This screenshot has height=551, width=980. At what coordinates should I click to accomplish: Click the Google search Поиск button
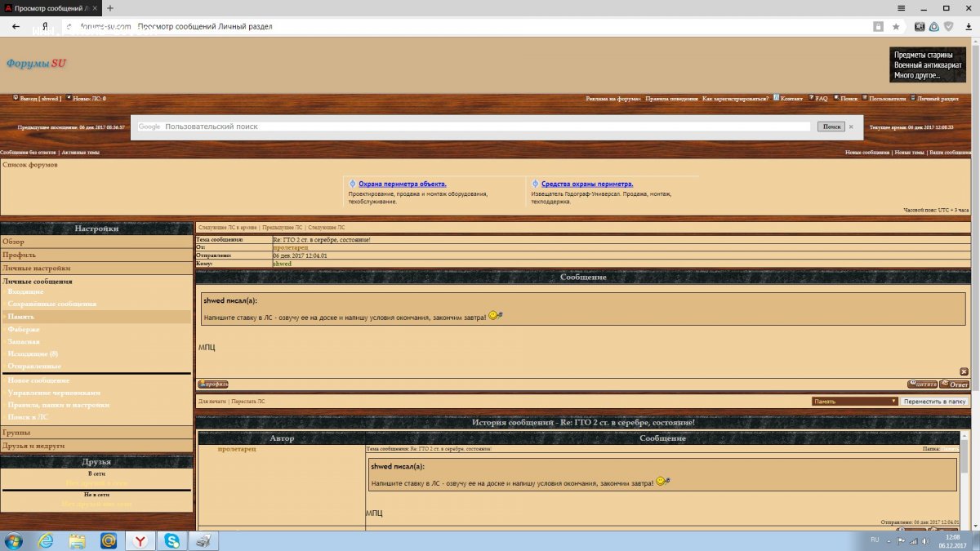831,127
